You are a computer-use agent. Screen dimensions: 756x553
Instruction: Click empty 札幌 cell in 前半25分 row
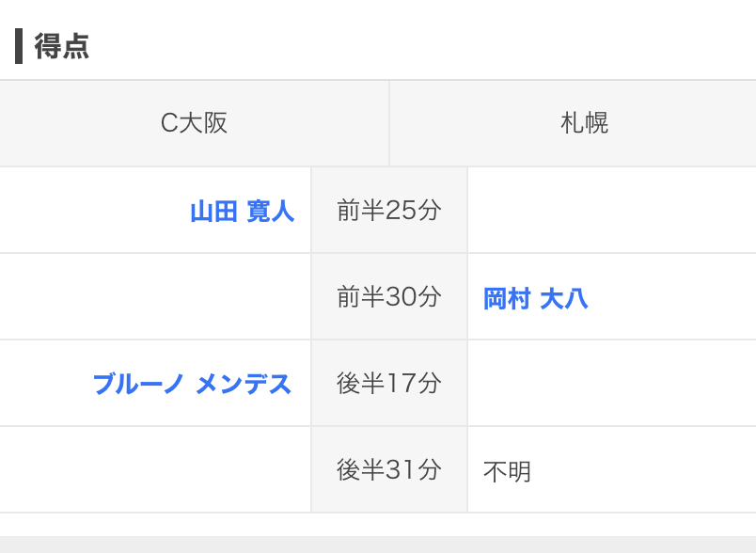point(611,211)
